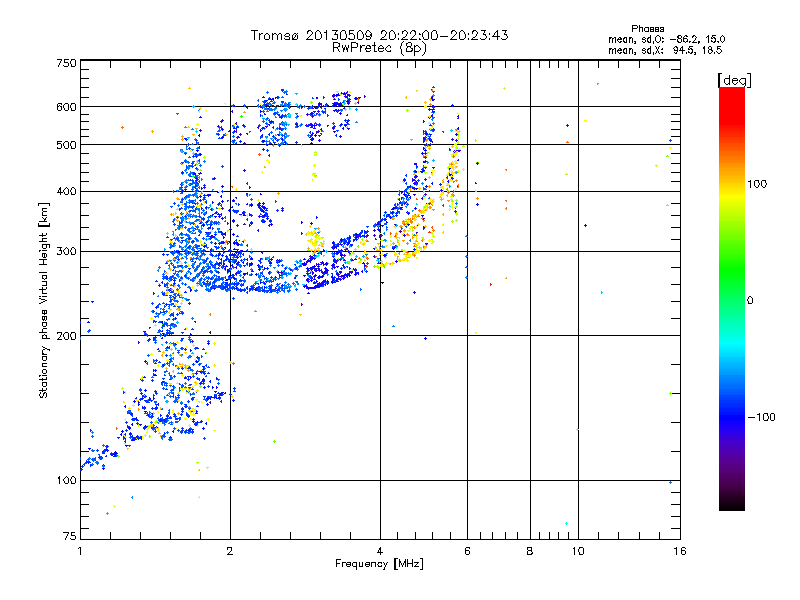The image size is (800, 600).
Task: Click the x-axis label 'Frequency [MHz]'
Action: (x=379, y=564)
